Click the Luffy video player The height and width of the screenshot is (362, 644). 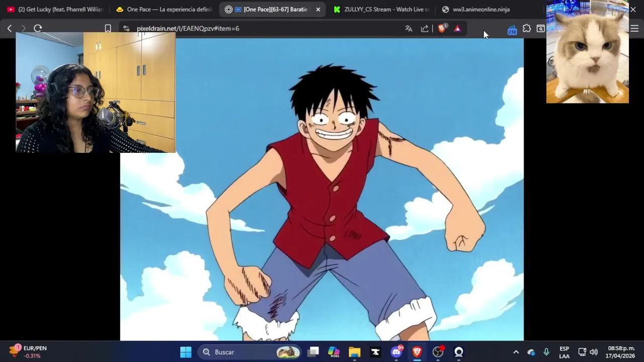322,190
